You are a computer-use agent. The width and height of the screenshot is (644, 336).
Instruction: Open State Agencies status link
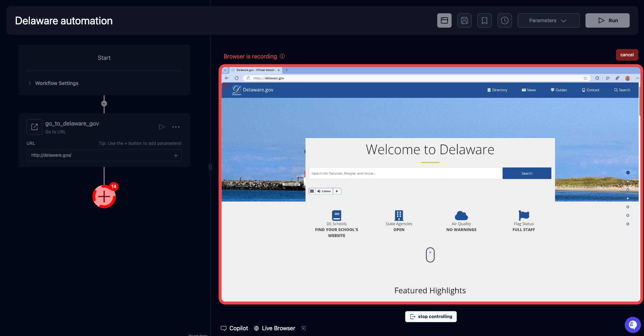pyautogui.click(x=399, y=221)
